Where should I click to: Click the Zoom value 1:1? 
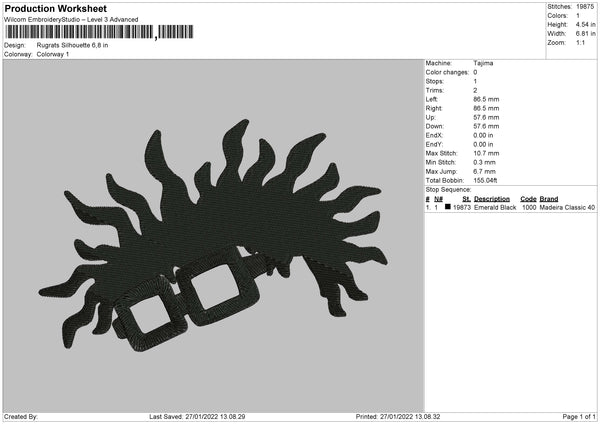coord(580,43)
